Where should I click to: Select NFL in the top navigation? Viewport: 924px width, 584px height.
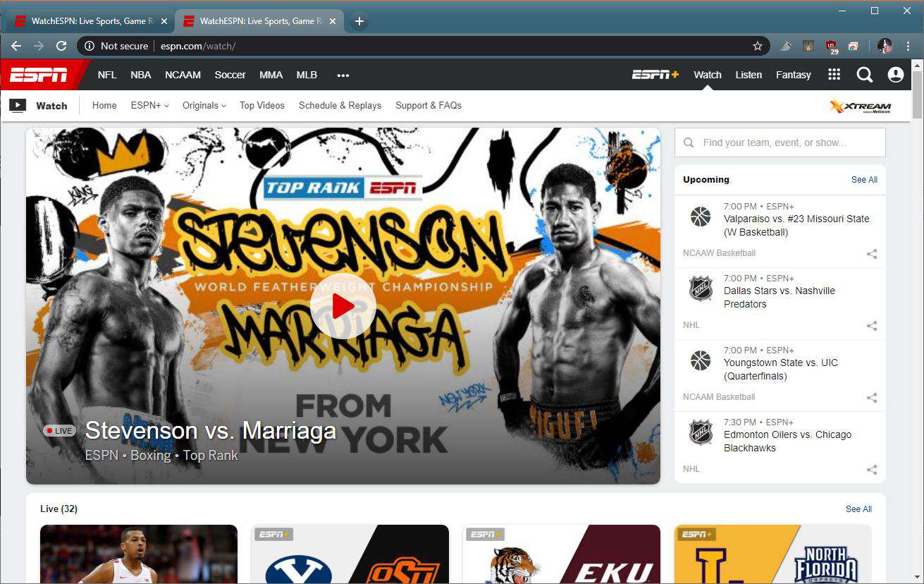point(107,74)
